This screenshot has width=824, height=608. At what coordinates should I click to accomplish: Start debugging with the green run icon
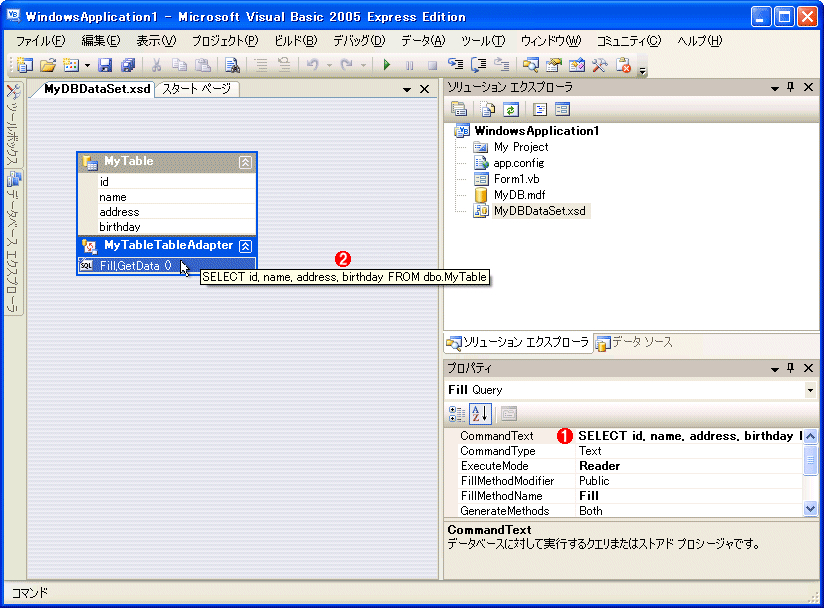pyautogui.click(x=386, y=64)
